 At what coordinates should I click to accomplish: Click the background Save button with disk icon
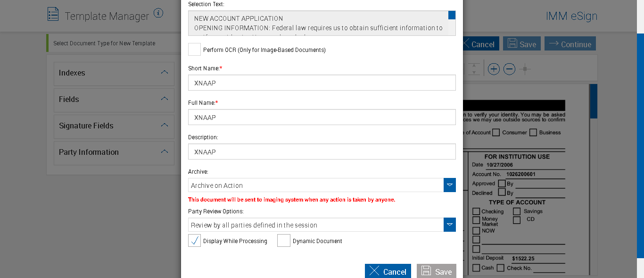click(x=521, y=44)
